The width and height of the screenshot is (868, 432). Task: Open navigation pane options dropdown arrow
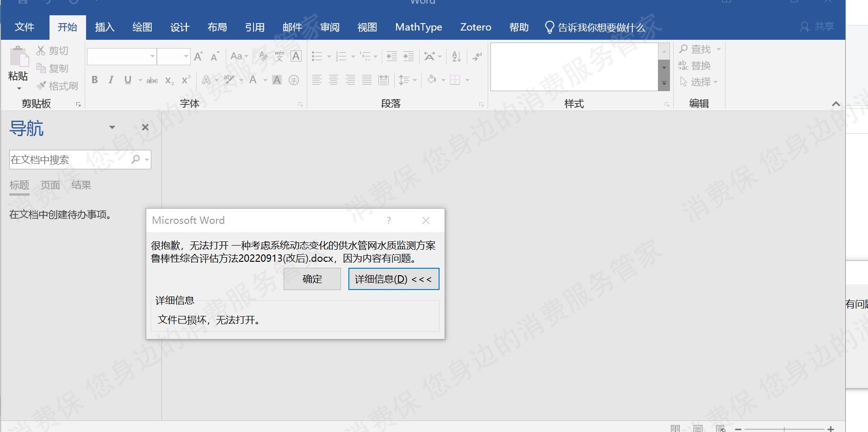coord(112,127)
